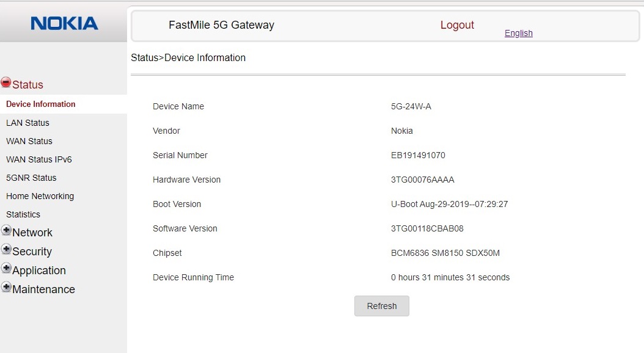View the 5GNR Status page
644x353 pixels.
click(31, 178)
